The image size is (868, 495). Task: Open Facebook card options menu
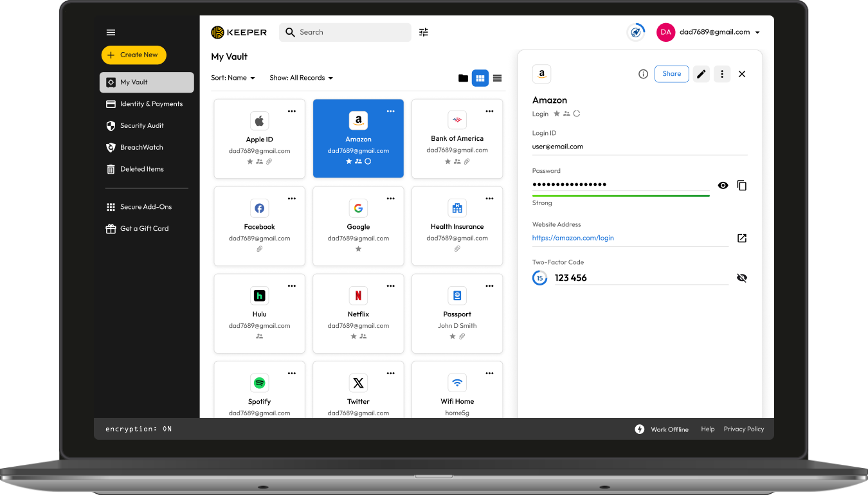tap(292, 199)
